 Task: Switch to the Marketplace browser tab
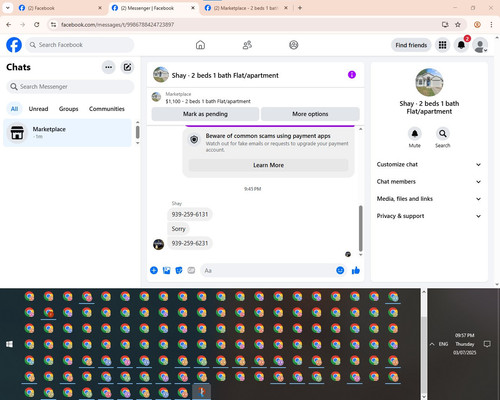(x=246, y=8)
